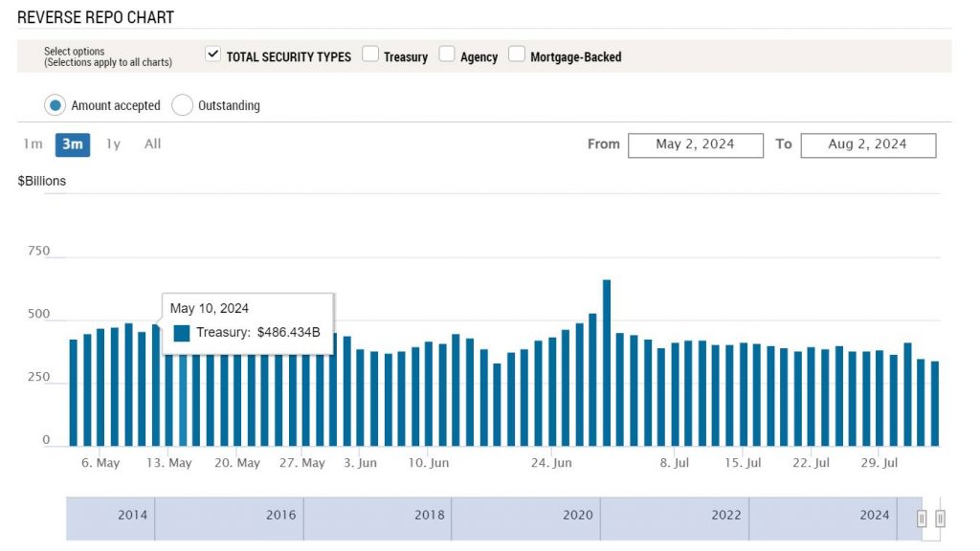
Task: Click the 2016 section in timeline navigator
Action: point(280,516)
